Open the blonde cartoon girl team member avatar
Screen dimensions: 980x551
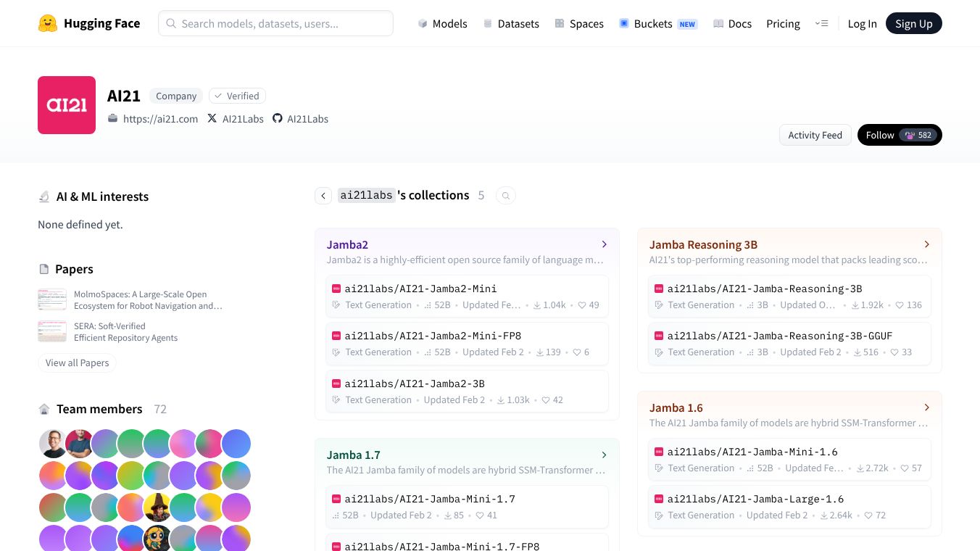157,539
